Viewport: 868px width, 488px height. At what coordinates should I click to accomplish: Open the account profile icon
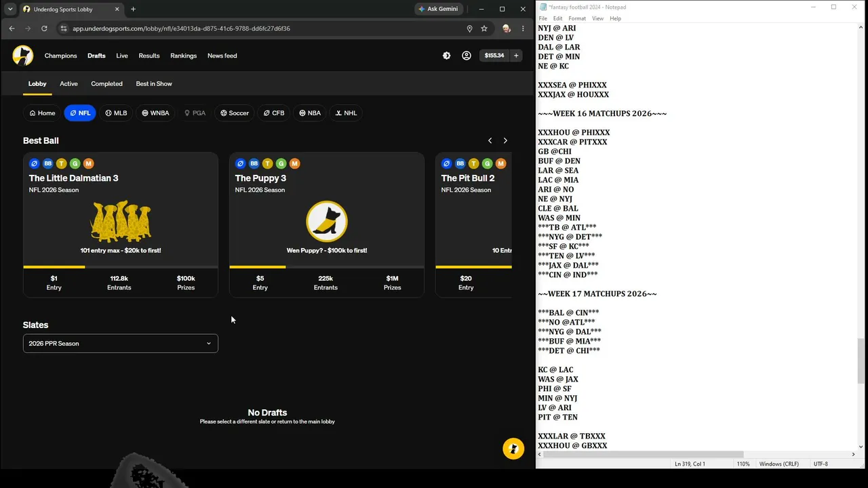[x=467, y=56]
